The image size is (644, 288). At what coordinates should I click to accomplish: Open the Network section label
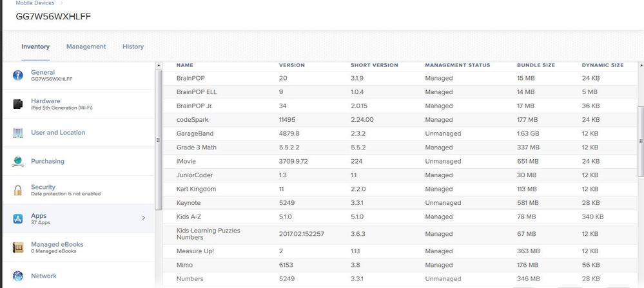44,276
